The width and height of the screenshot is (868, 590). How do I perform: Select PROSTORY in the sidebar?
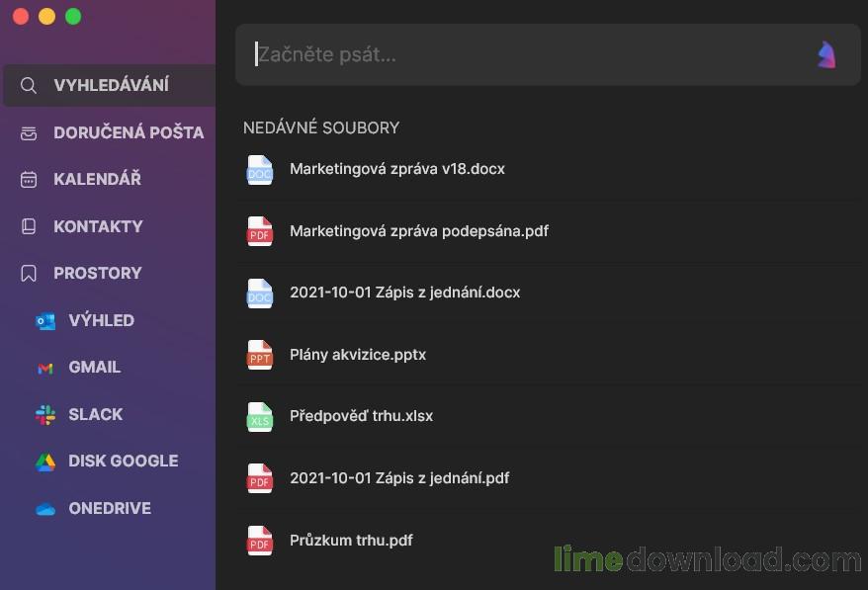[97, 273]
